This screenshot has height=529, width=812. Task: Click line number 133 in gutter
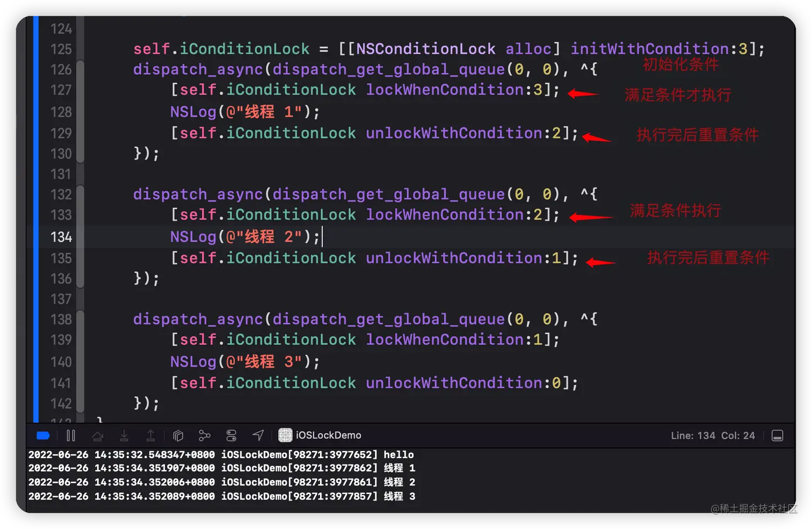point(61,215)
